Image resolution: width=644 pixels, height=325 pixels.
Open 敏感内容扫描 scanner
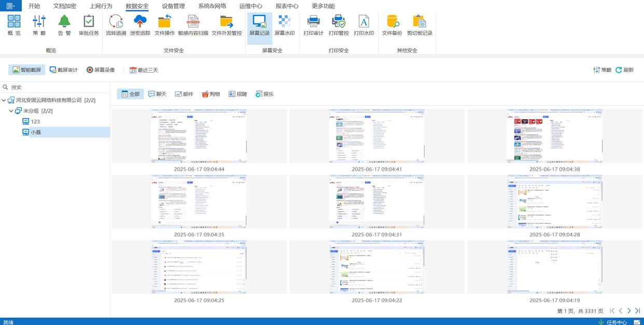coord(193,25)
